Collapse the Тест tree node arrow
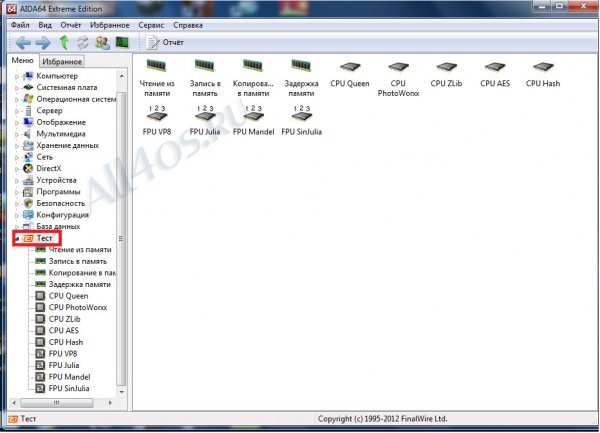 [x=17, y=239]
